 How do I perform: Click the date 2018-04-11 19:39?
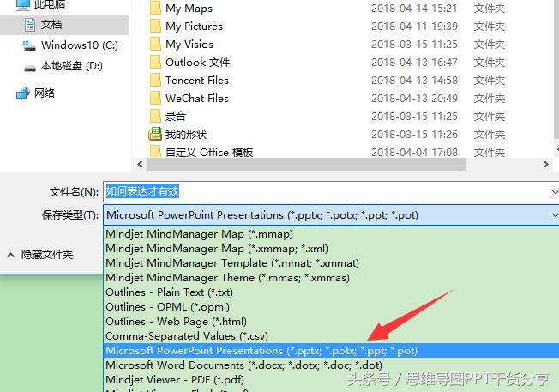414,27
